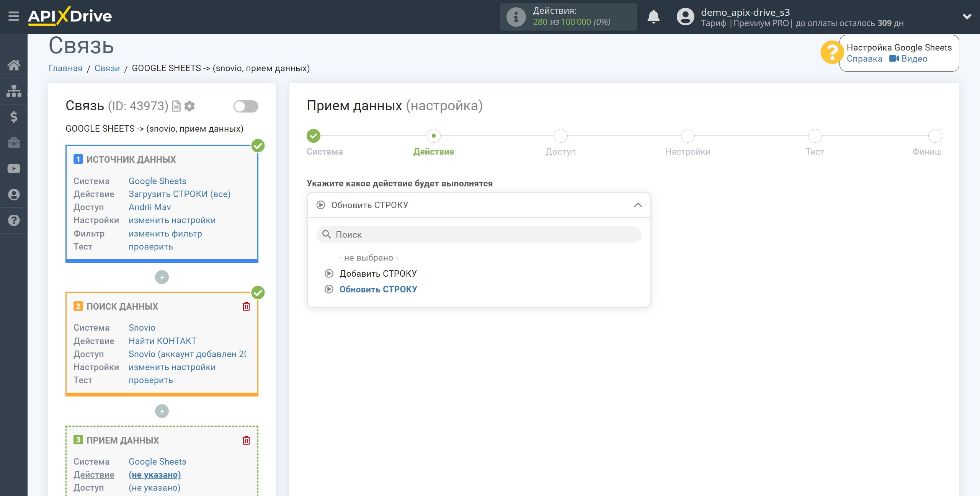Go to the Финиш step

[935, 136]
